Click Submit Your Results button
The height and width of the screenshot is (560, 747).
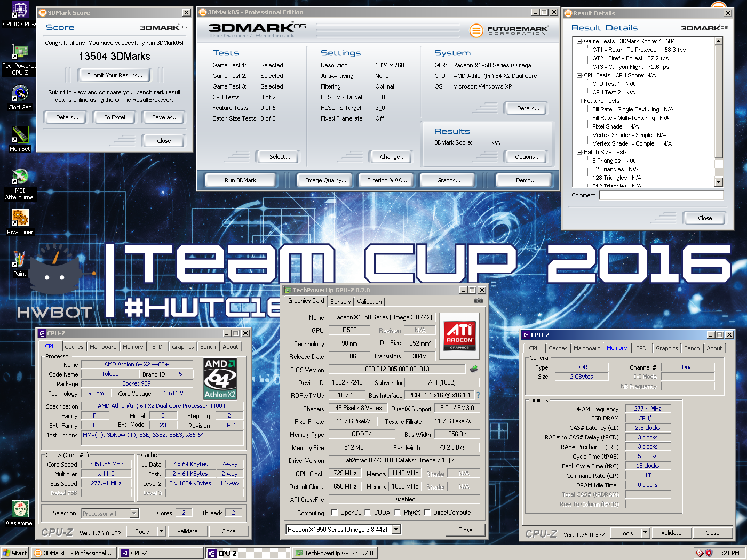[x=115, y=75]
